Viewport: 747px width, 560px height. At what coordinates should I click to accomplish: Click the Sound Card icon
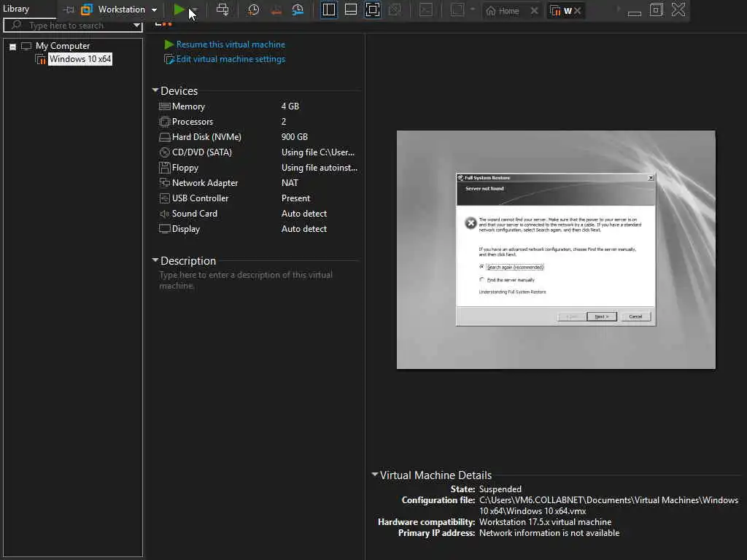click(x=164, y=214)
